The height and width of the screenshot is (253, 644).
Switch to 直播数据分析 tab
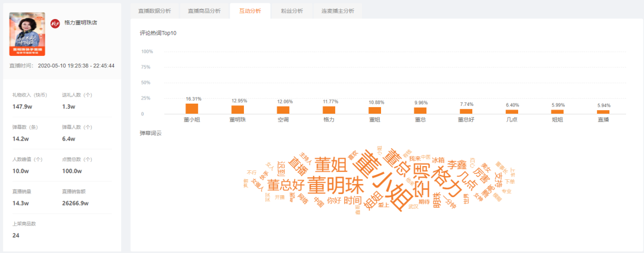pos(154,11)
